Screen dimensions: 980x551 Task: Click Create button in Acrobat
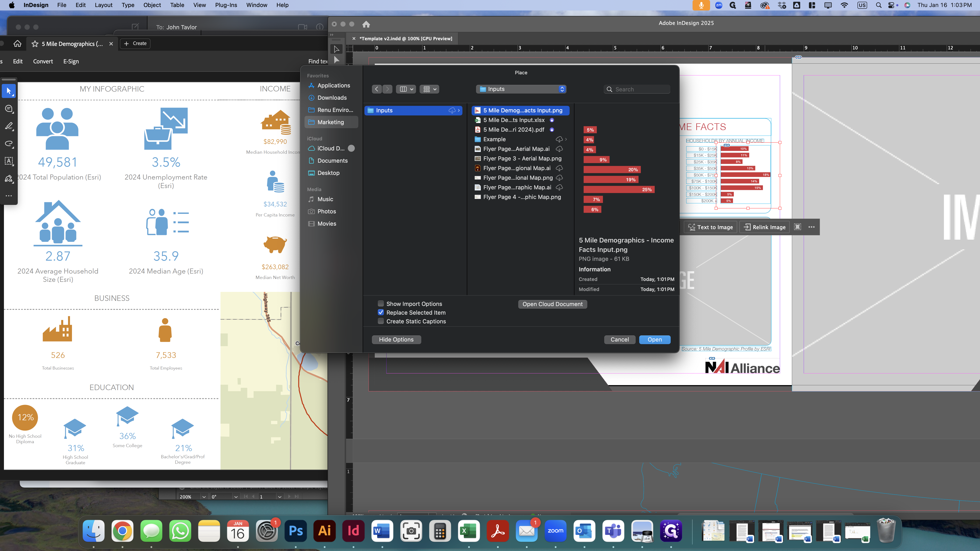coord(135,43)
